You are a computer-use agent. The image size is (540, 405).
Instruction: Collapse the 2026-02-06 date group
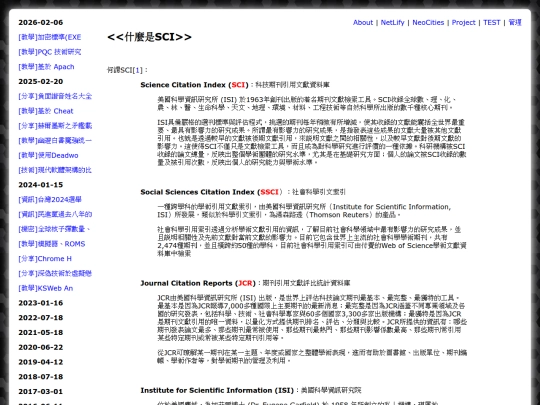pyautogui.click(x=41, y=22)
